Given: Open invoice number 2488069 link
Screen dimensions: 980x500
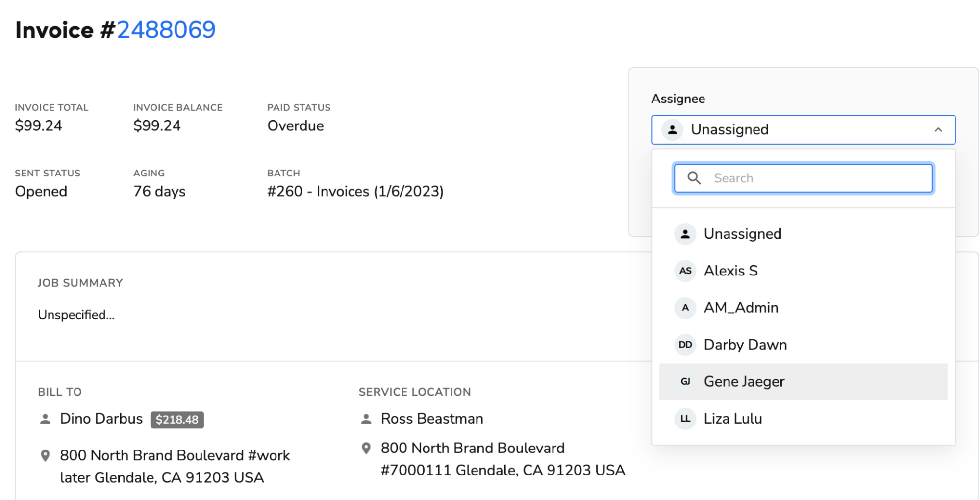Looking at the screenshot, I should click(166, 29).
